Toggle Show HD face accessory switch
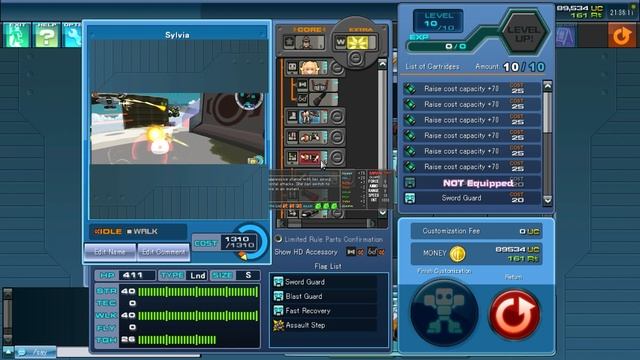 376,252
